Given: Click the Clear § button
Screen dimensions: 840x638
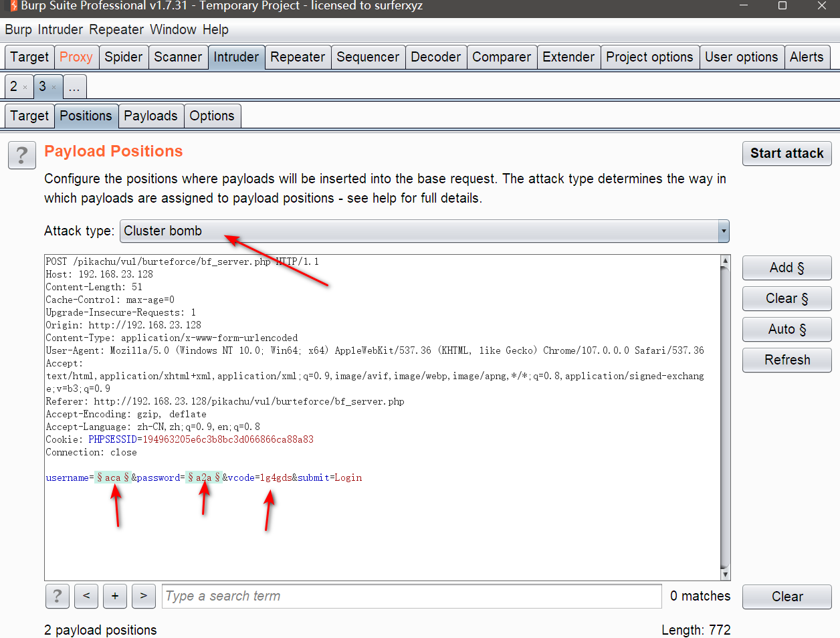Looking at the screenshot, I should [786, 298].
